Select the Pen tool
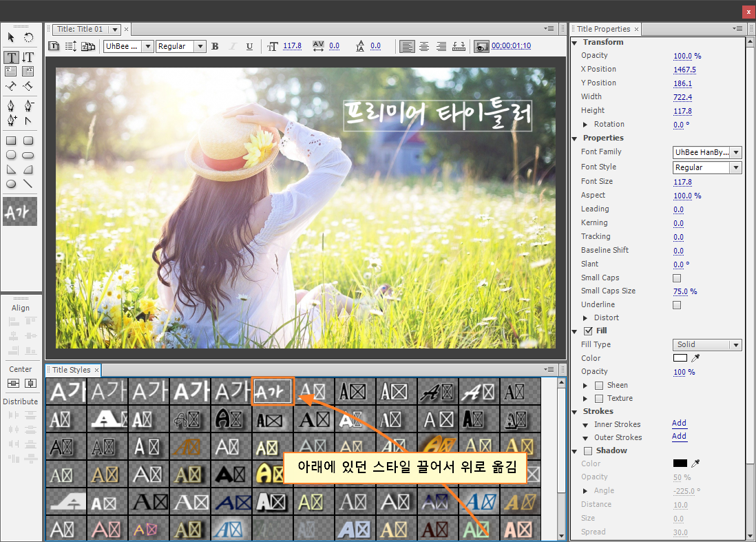 (x=10, y=105)
